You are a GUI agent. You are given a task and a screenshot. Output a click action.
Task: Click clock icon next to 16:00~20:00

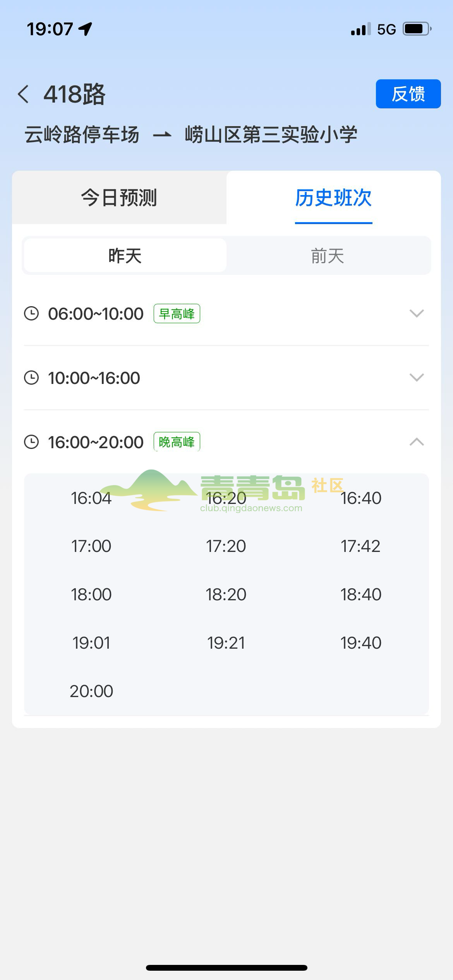click(x=31, y=442)
